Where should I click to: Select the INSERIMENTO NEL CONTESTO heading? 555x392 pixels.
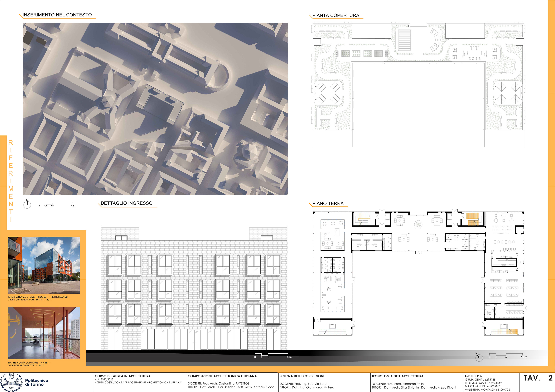[57, 15]
